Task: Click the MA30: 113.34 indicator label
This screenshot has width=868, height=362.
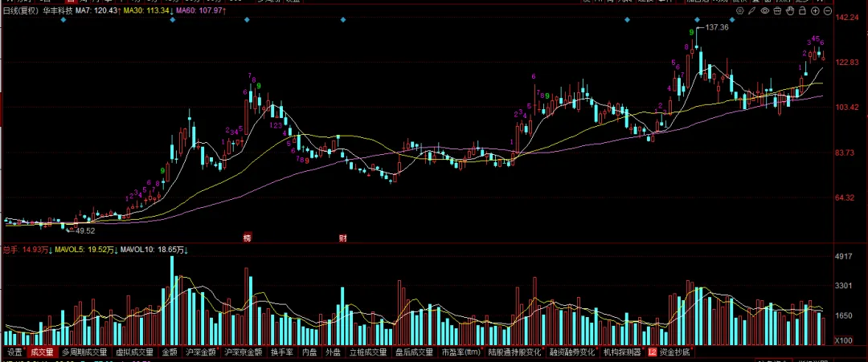Action: (147, 10)
